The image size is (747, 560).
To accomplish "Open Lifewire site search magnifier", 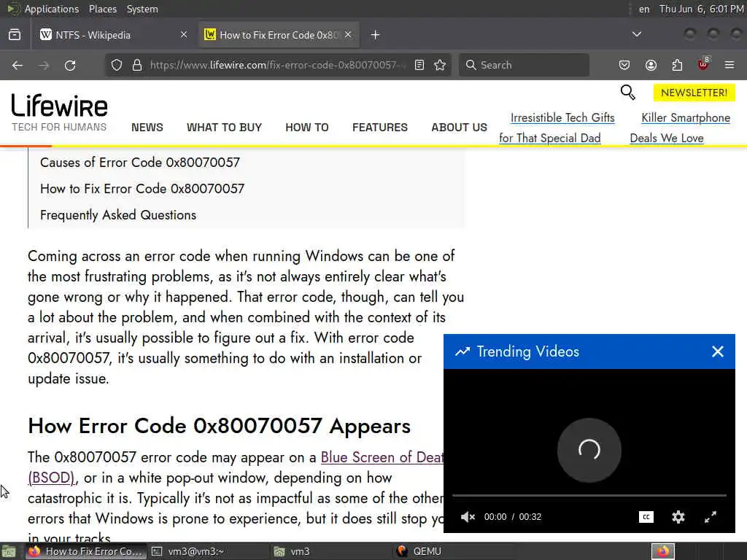I will pos(628,93).
